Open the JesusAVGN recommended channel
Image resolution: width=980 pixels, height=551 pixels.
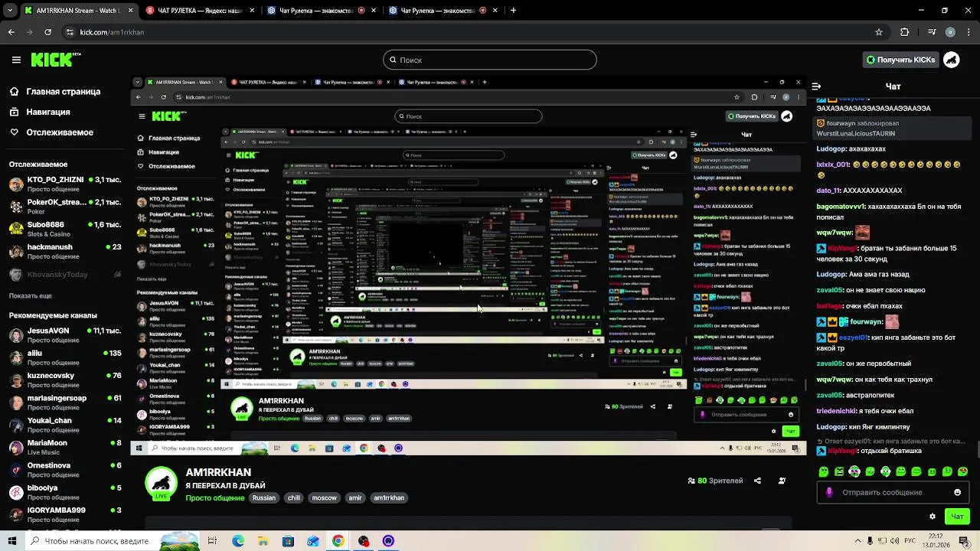64,335
